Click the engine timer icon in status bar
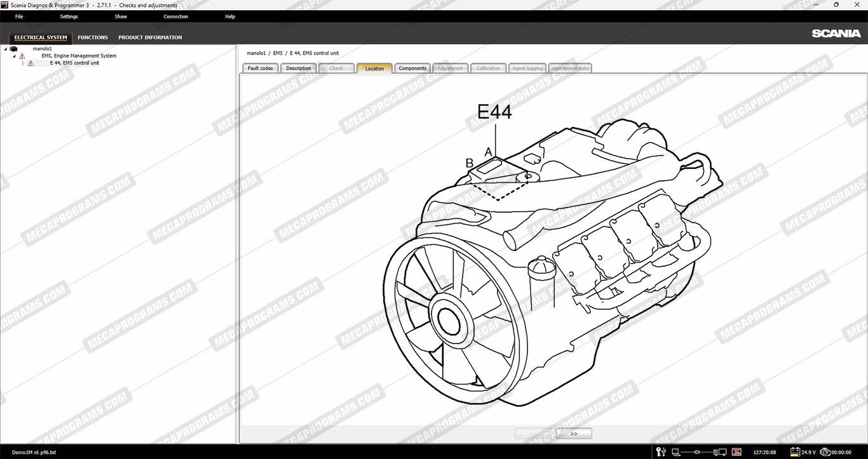This screenshot has height=459, width=868. pyautogui.click(x=825, y=452)
